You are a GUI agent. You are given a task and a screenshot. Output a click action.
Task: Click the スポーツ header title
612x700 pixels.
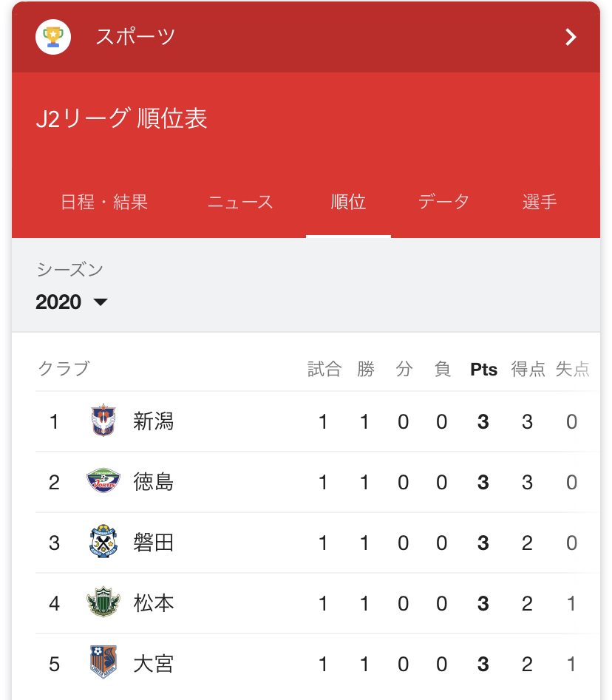pyautogui.click(x=135, y=37)
